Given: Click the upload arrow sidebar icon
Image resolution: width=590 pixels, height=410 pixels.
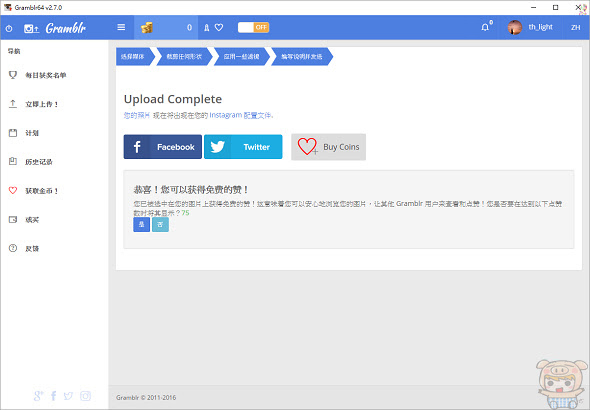Looking at the screenshot, I should tap(13, 104).
